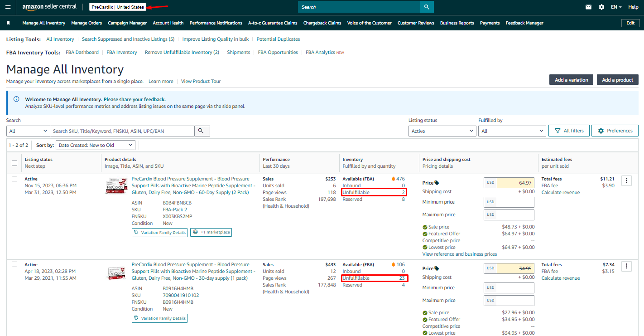Open the settings gear icon
This screenshot has height=336, width=644.
coord(601,7)
